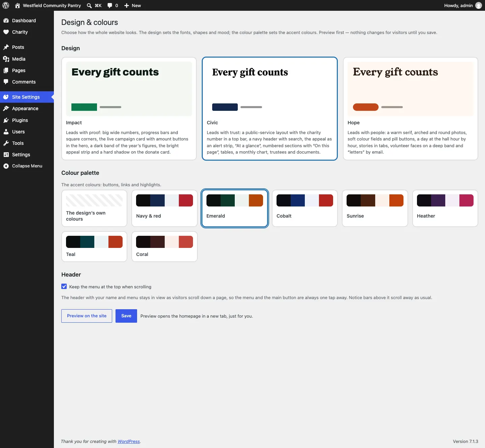Open the Comments menu item in sidebar
This screenshot has width=485, height=448.
[27, 82]
